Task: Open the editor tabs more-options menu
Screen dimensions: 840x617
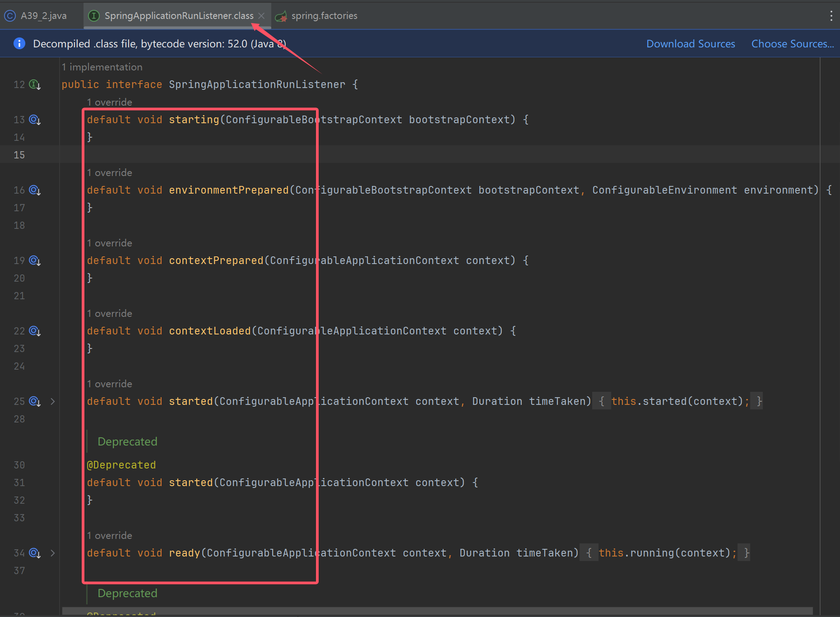Action: point(831,16)
